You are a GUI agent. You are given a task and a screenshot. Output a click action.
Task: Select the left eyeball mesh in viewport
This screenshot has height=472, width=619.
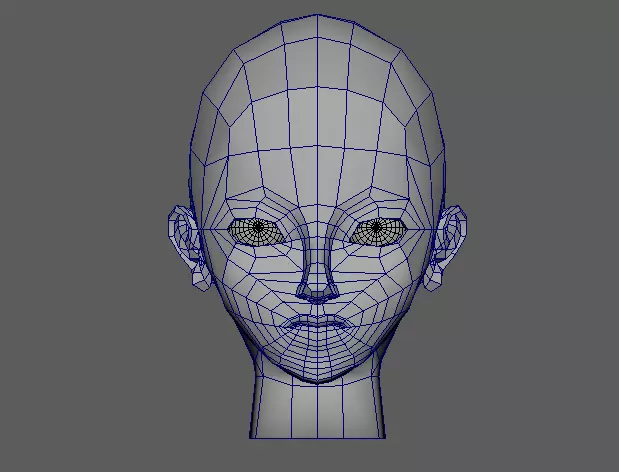[257, 232]
